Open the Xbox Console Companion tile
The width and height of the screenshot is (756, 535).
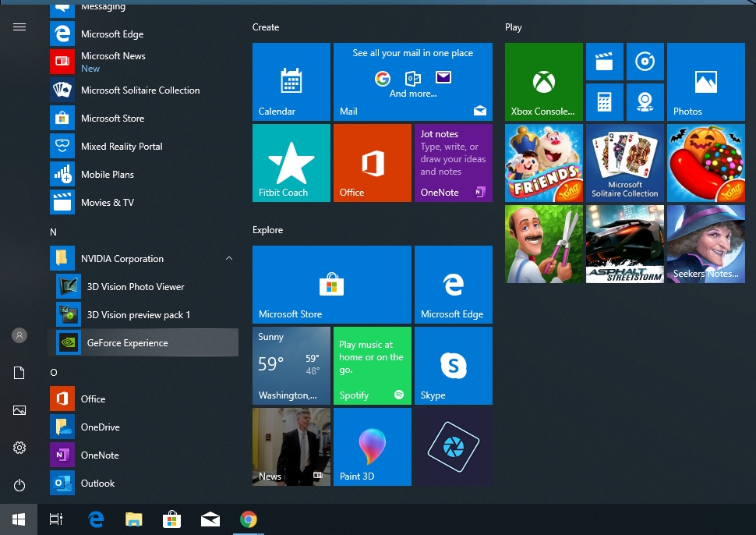pyautogui.click(x=544, y=82)
